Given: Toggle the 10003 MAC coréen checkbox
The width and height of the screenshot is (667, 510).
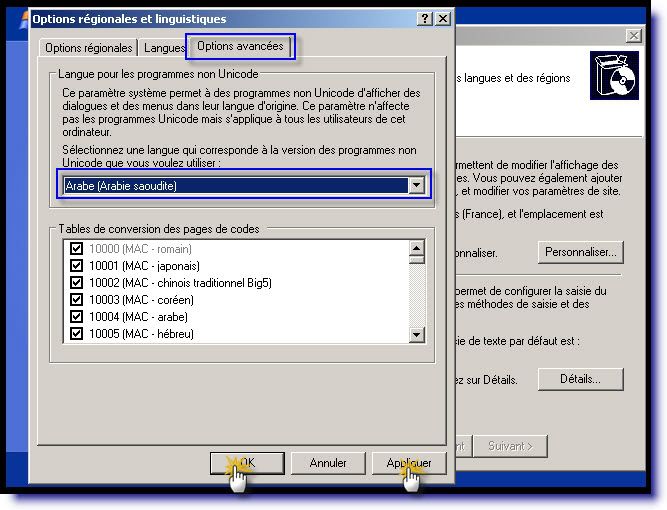Looking at the screenshot, I should 77,300.
